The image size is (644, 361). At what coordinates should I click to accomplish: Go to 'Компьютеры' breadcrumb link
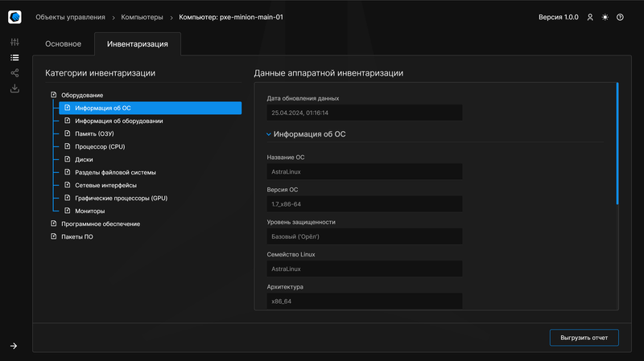(x=142, y=17)
